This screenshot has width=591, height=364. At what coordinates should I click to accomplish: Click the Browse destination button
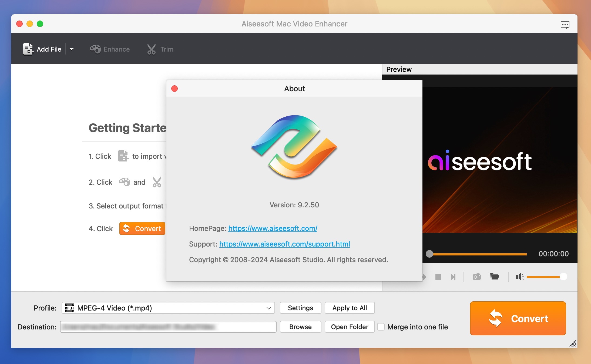pos(300,327)
